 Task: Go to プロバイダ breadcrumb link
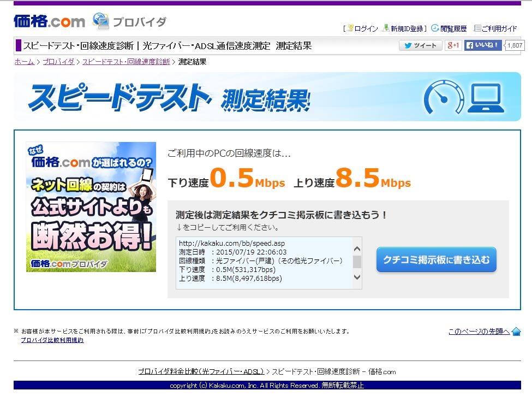click(x=58, y=62)
